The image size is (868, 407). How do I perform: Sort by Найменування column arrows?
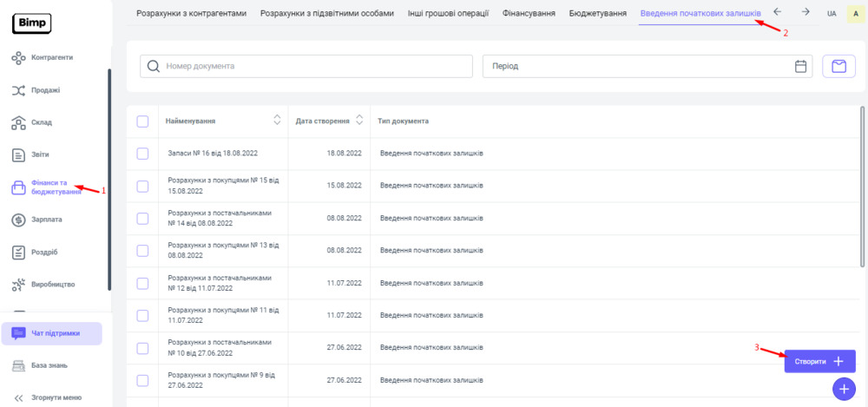277,121
